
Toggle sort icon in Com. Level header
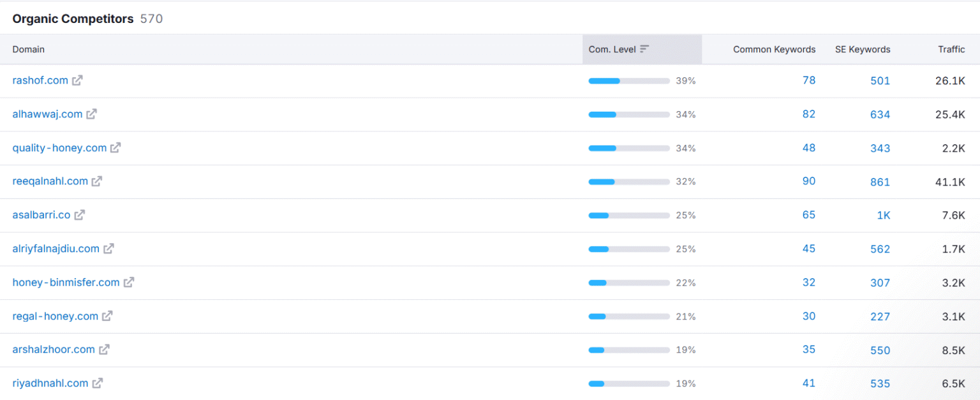point(644,49)
